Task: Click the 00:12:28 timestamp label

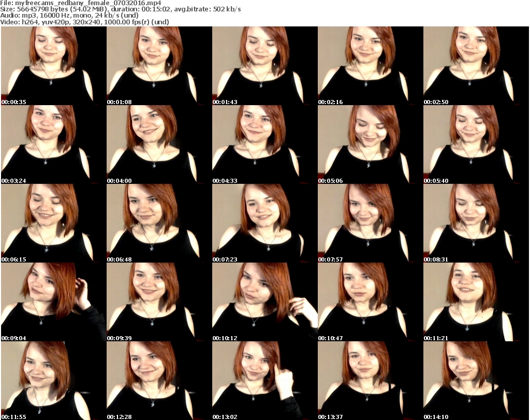Action: [119, 416]
